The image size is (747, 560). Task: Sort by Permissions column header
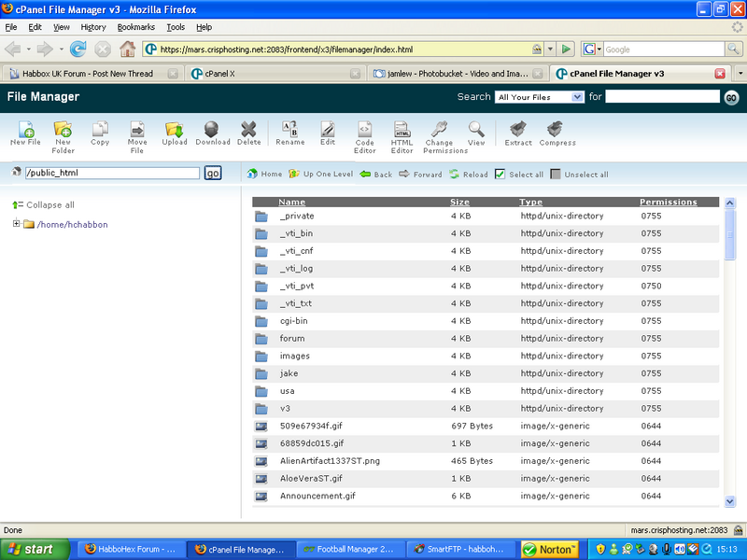[x=668, y=202]
